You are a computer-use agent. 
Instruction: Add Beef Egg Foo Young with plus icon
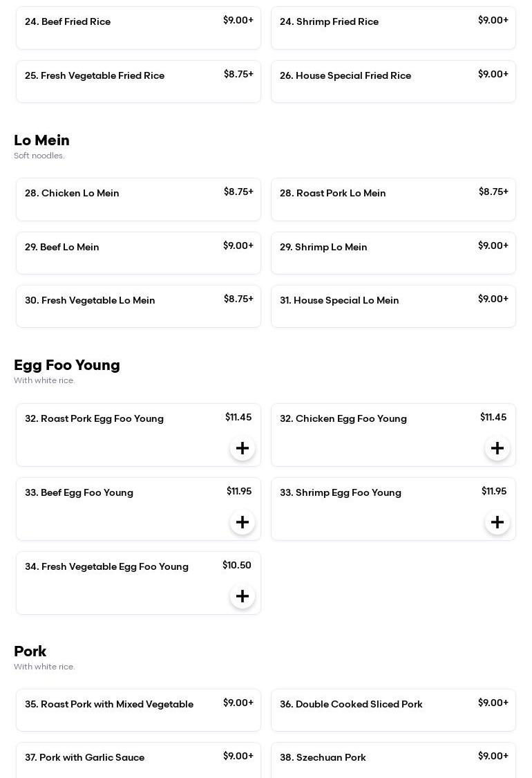pyautogui.click(x=243, y=522)
